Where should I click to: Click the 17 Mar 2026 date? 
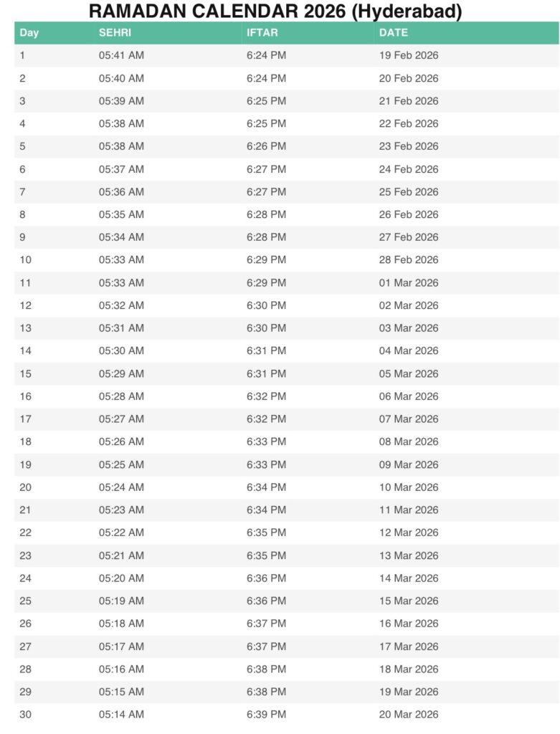pyautogui.click(x=408, y=646)
